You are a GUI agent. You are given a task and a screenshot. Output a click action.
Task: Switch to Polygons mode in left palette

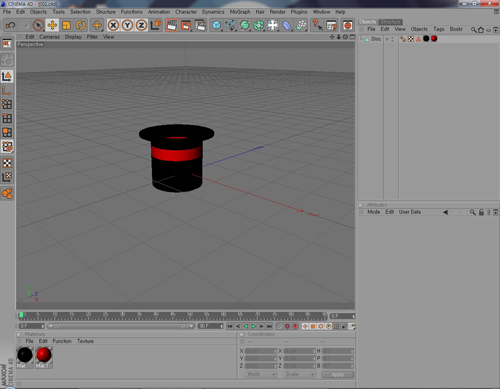[7, 132]
